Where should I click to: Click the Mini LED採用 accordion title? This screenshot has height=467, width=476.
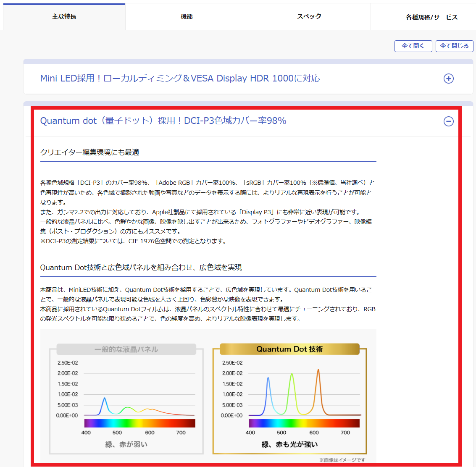180,79
